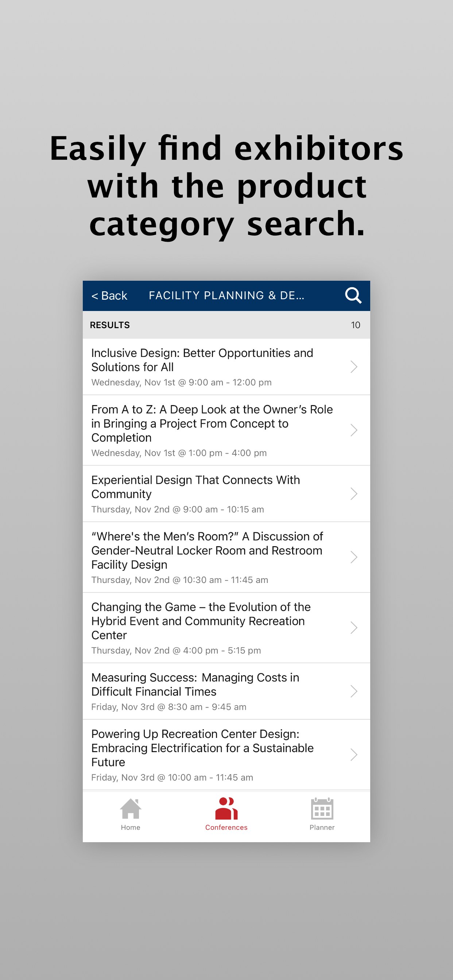Screen dimensions: 453x980
Task: Tap the Results count header row
Action: 226,325
